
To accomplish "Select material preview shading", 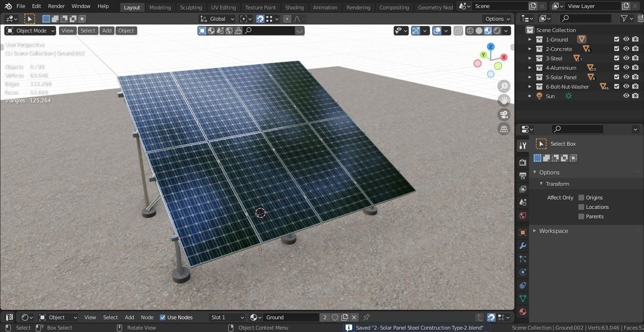I will (488, 31).
